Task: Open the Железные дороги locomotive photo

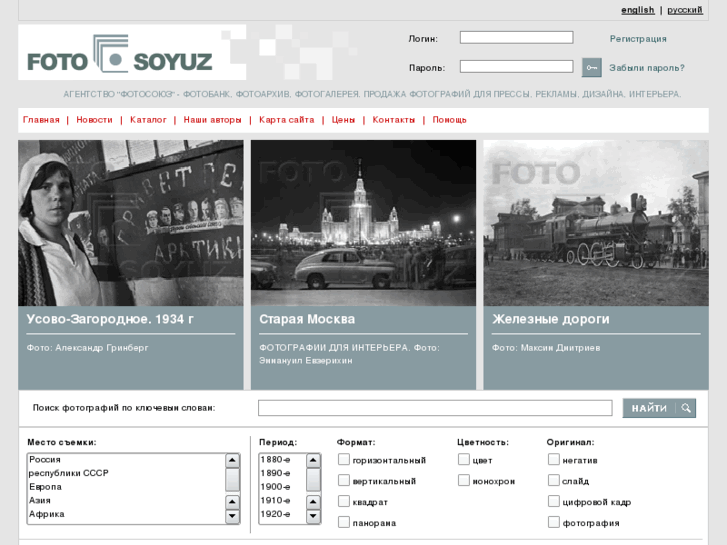Action: tap(596, 223)
